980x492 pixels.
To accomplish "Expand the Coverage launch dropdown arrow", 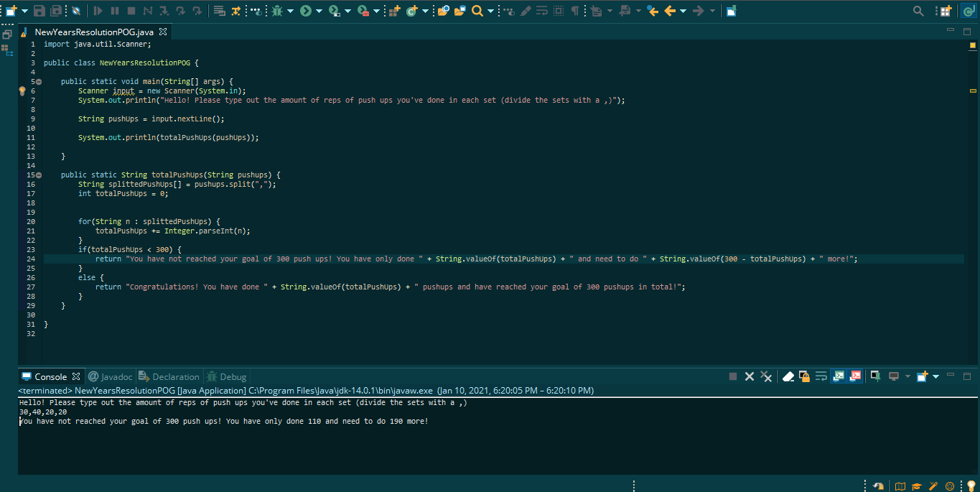I will 347,11.
